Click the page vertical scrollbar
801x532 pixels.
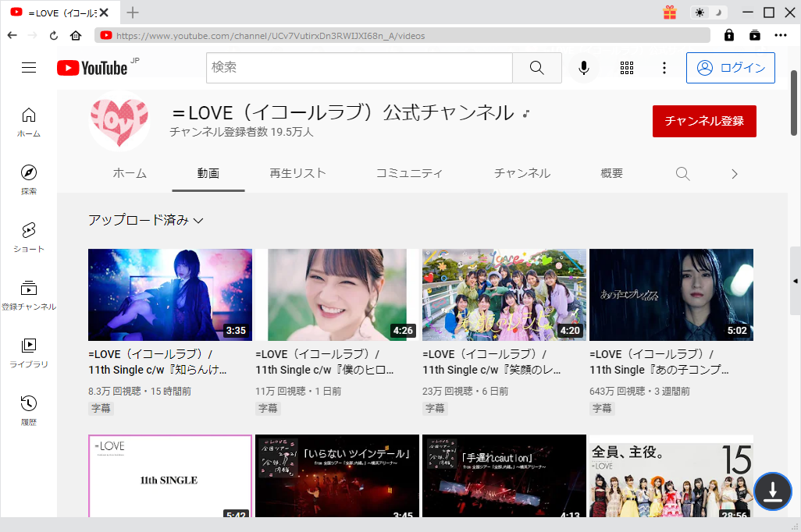coord(794,103)
